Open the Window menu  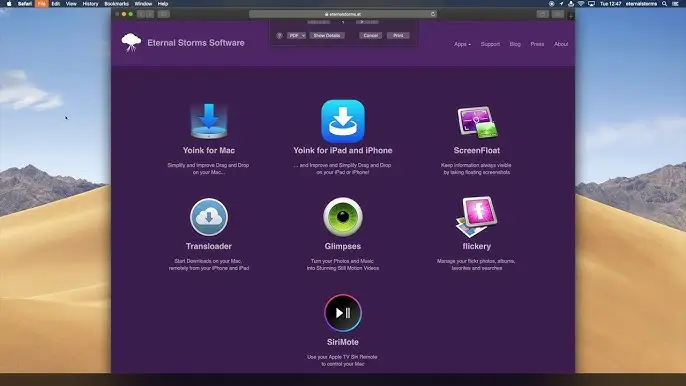click(143, 4)
